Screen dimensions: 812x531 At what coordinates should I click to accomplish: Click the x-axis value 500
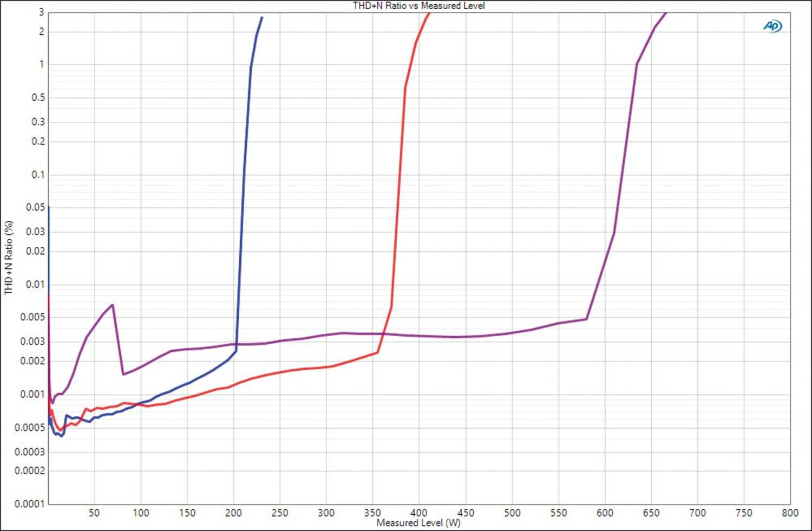(512, 513)
